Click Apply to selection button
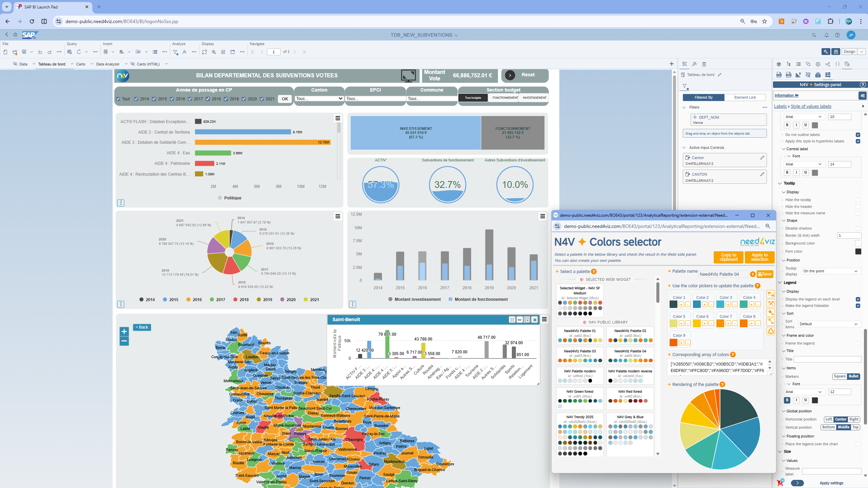Viewport: 868px width, 488px height. point(759,257)
